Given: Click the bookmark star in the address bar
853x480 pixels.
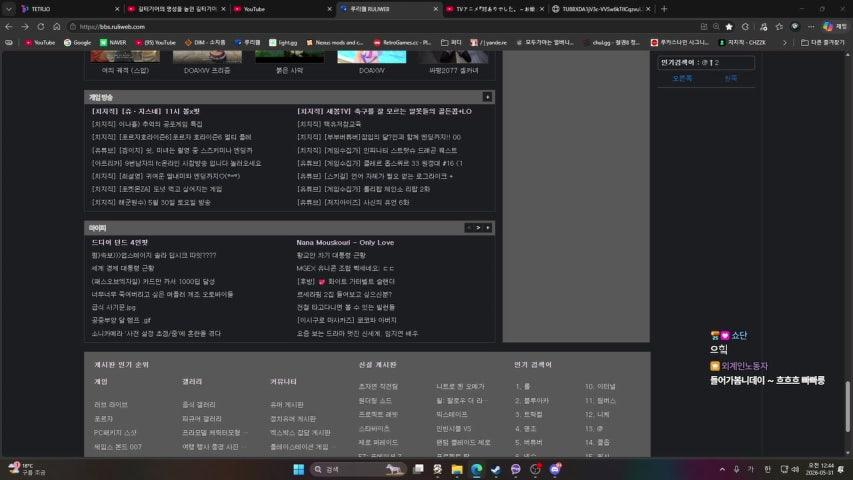Looking at the screenshot, I should tap(729, 26).
